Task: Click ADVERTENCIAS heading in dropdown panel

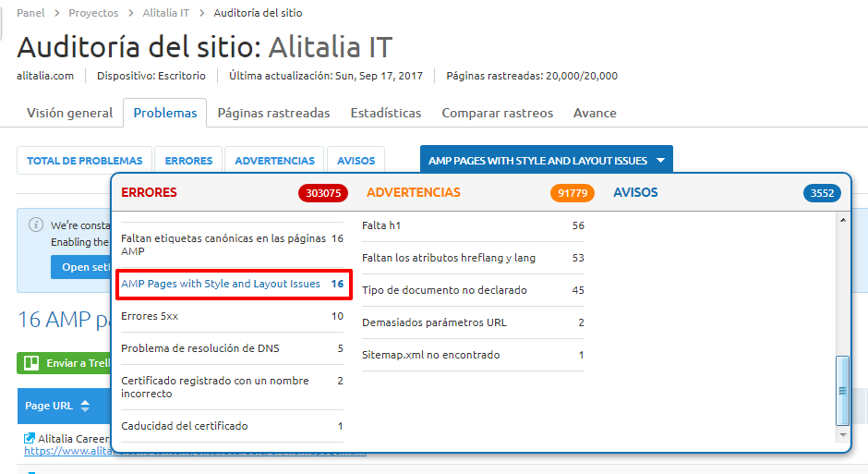Action: (414, 192)
